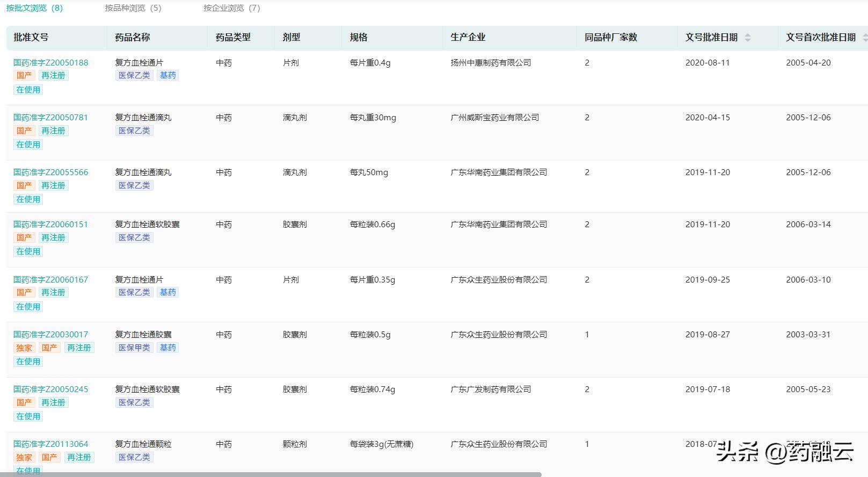Switch to 按品种浏览 (5) tab
Viewport: 868px width, 477px height.
click(x=133, y=8)
